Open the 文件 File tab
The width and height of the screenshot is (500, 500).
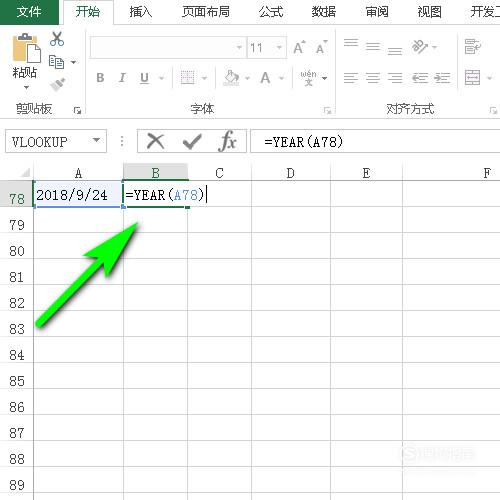click(29, 12)
